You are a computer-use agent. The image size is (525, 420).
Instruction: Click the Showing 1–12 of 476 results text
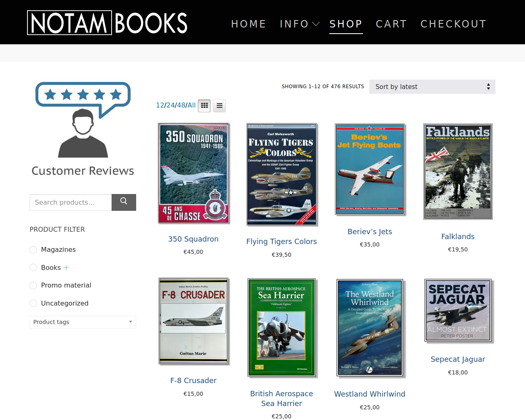tap(323, 87)
